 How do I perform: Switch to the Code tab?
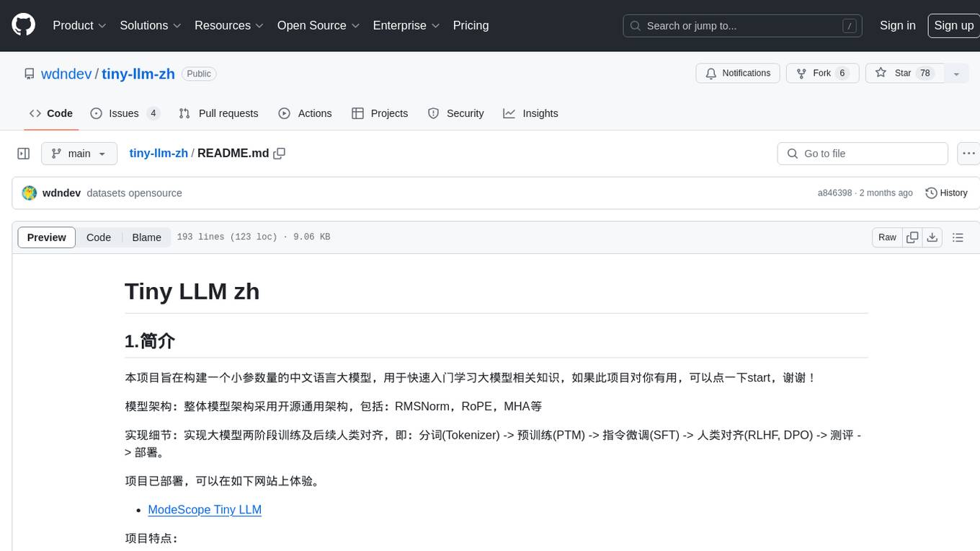[51, 113]
